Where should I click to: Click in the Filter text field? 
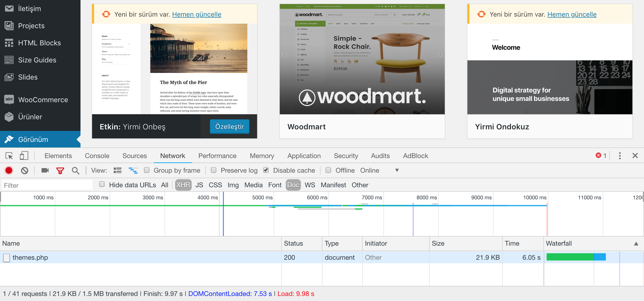click(x=47, y=185)
